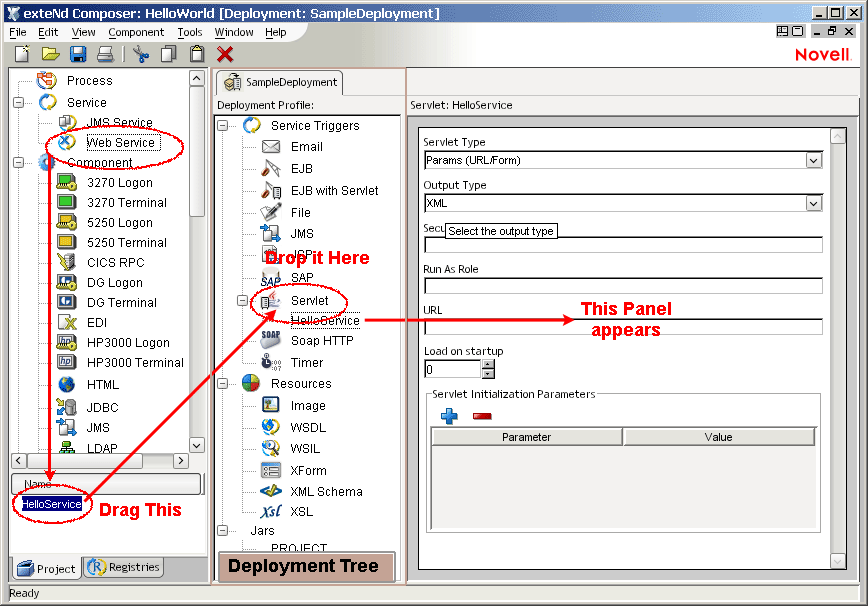Collapse the Jars node
The width and height of the screenshot is (868, 606).
click(x=223, y=531)
